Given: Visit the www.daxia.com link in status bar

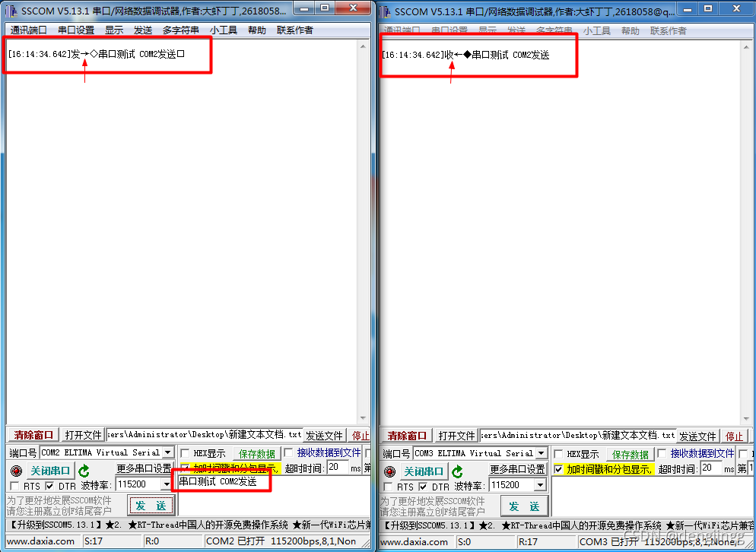Looking at the screenshot, I should 42,541.
